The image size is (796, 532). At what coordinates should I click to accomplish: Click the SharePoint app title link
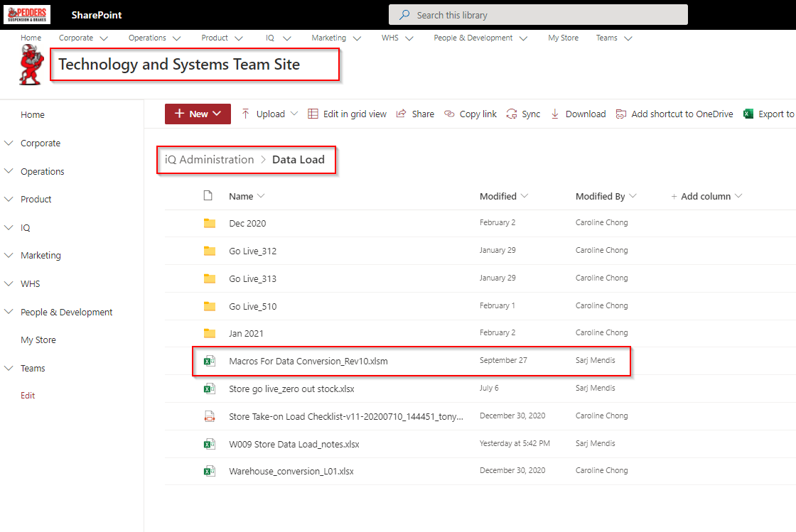tap(97, 15)
